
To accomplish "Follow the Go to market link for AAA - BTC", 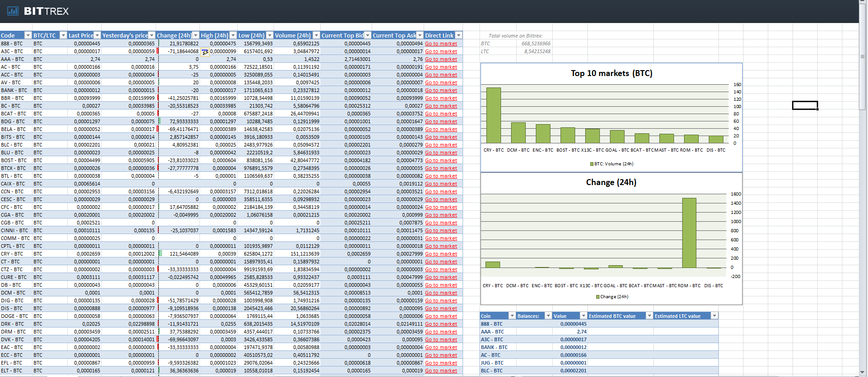I will [441, 59].
